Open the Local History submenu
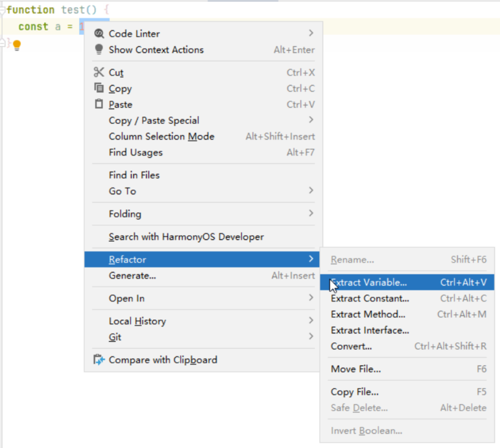500x448 pixels. click(x=137, y=321)
